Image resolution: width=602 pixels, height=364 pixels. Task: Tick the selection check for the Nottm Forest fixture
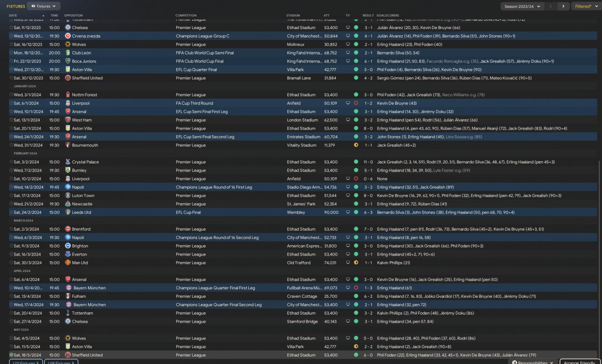pos(11,95)
